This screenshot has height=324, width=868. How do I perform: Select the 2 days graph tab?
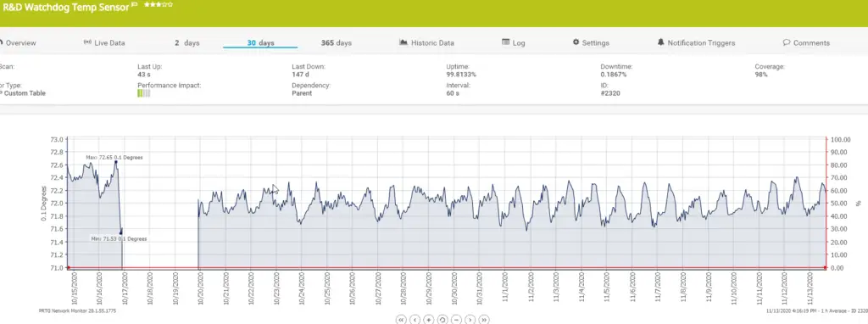coord(187,42)
